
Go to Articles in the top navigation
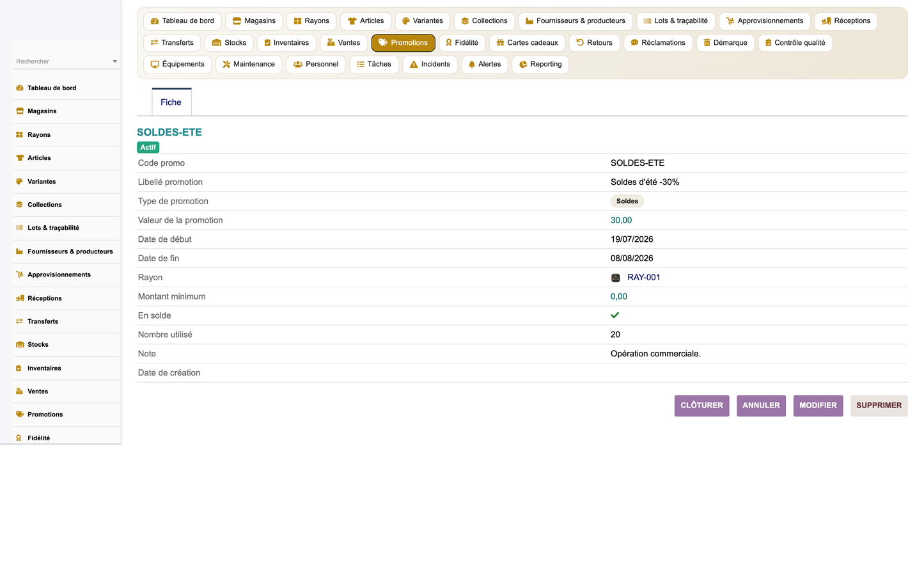(x=366, y=21)
